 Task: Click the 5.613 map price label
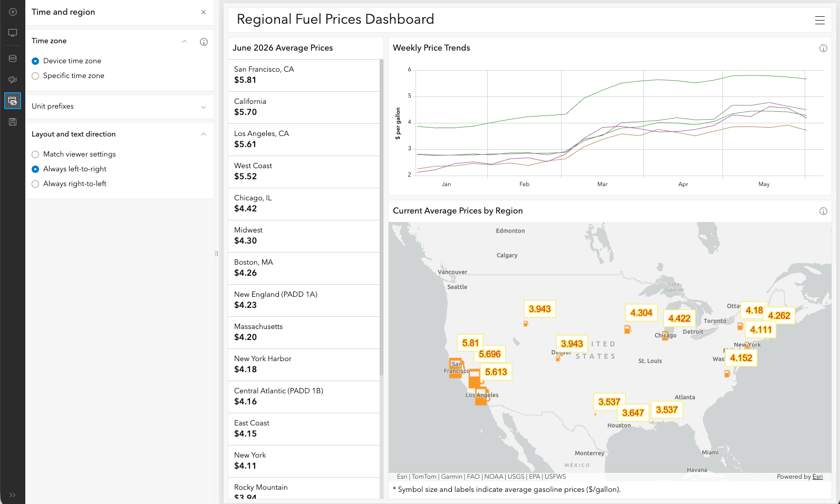(x=496, y=372)
